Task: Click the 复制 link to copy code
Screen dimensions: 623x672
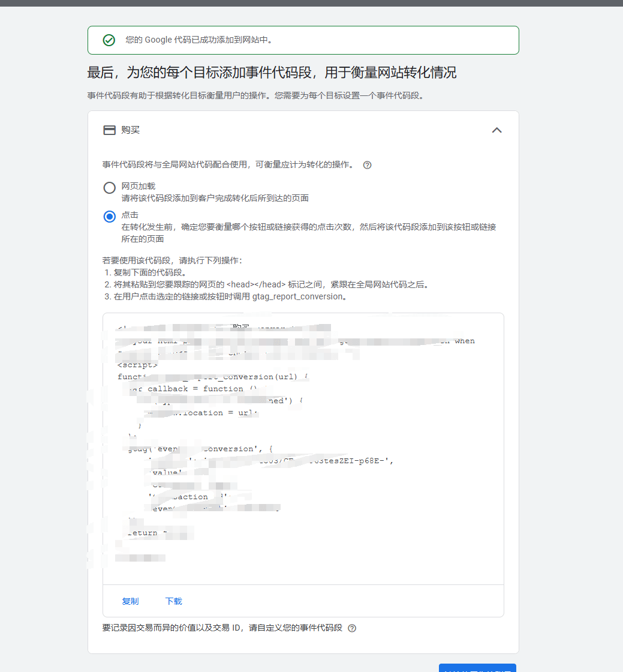Action: (x=130, y=601)
